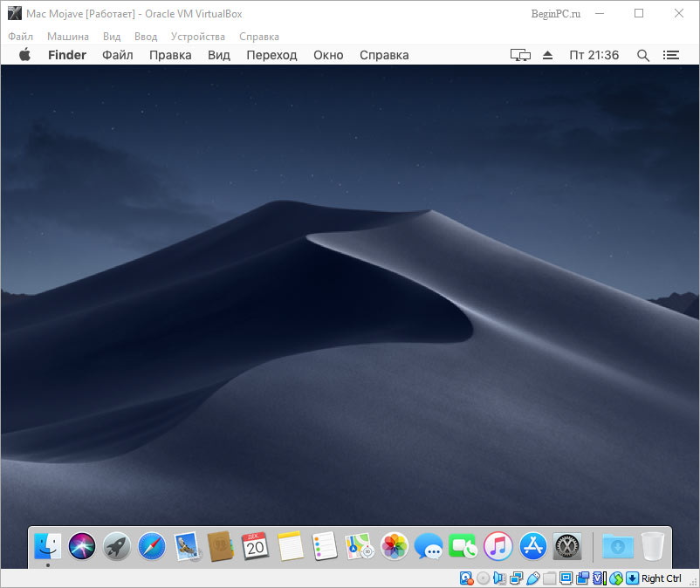Open the Mail app with stamp icon

tap(186, 545)
